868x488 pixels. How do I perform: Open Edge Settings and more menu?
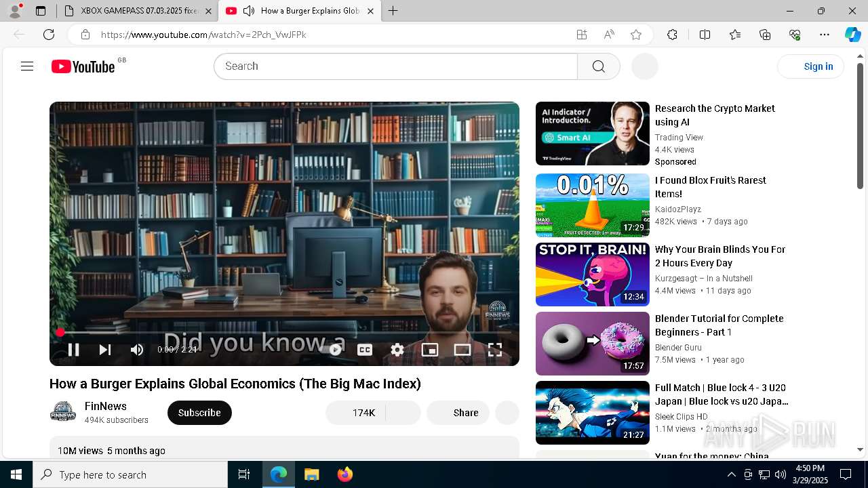coord(825,35)
